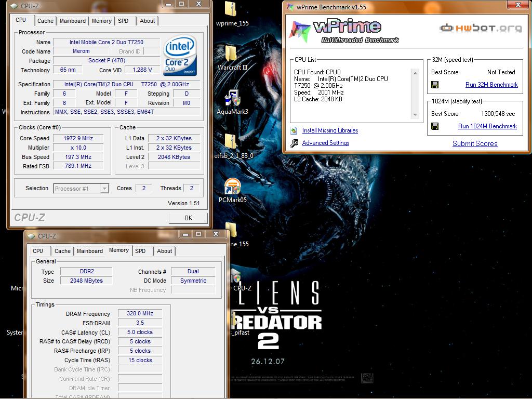Switch to Cache tab in top CPU-Z window
The height and width of the screenshot is (399, 532).
pos(46,21)
